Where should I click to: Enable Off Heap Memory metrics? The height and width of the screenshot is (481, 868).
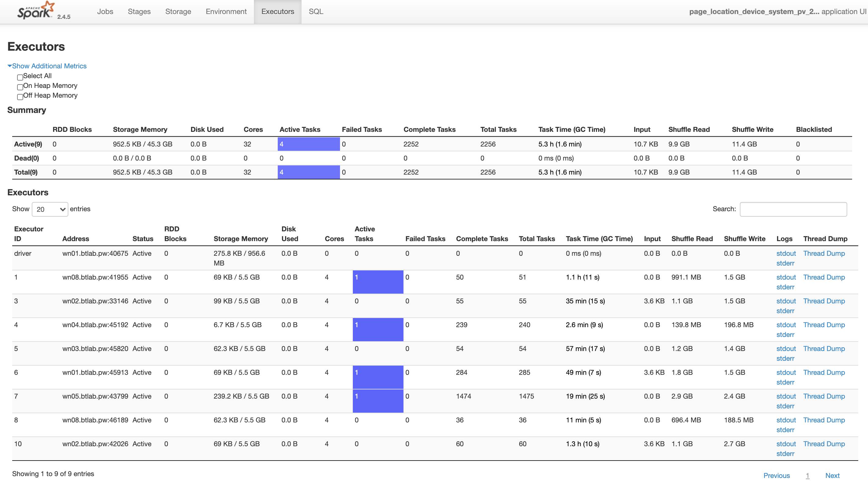[20, 97]
